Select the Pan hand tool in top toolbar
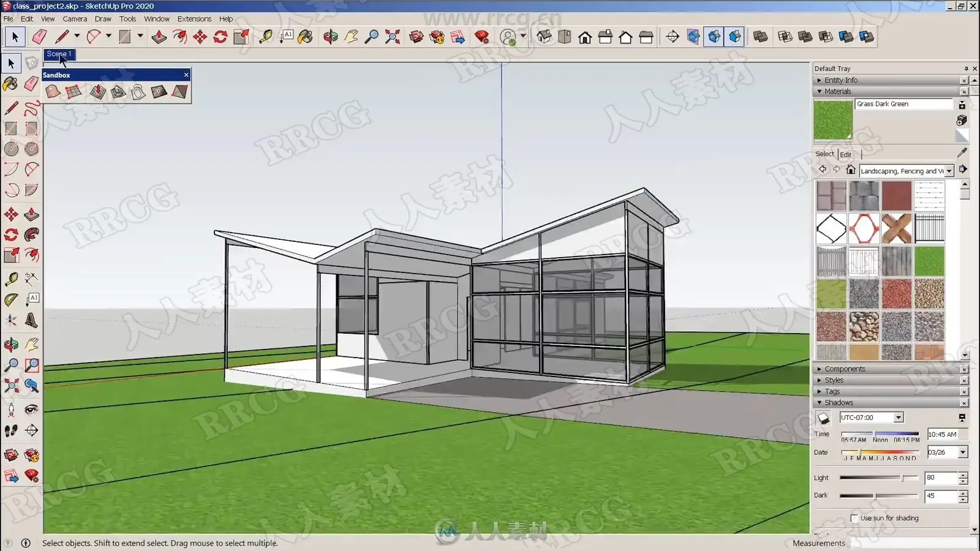980x551 pixels. (351, 37)
